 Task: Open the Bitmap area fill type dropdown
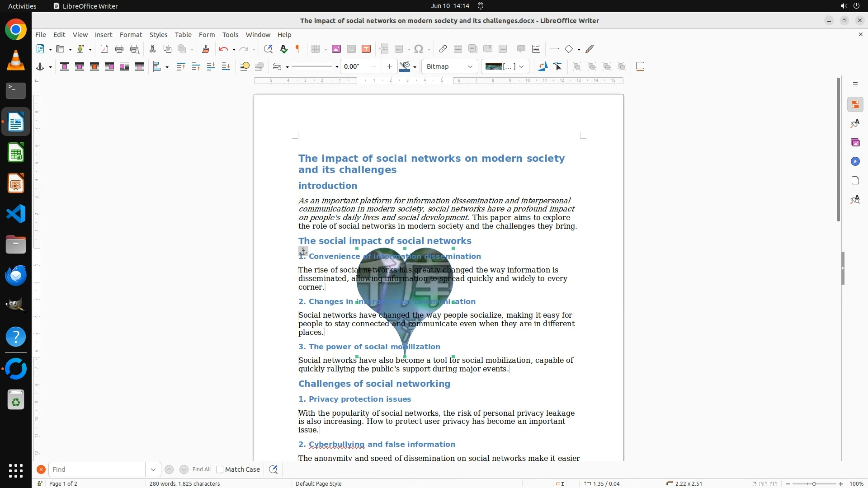click(449, 66)
